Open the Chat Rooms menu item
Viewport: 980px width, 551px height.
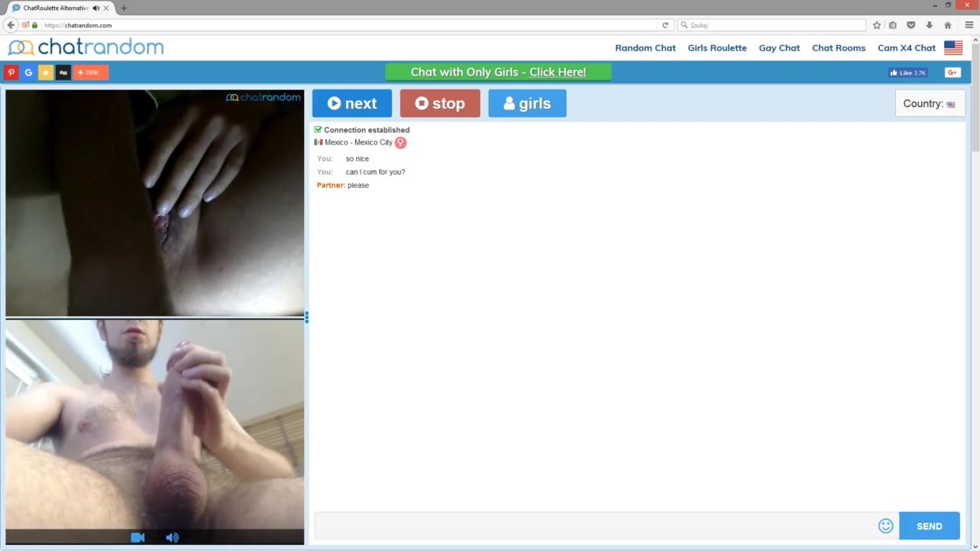(x=838, y=47)
